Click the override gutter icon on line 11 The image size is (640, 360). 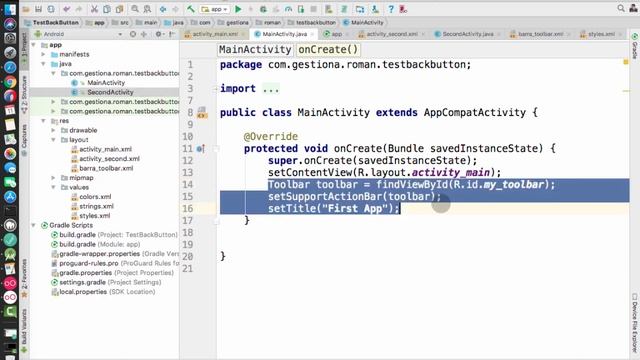pos(200,149)
